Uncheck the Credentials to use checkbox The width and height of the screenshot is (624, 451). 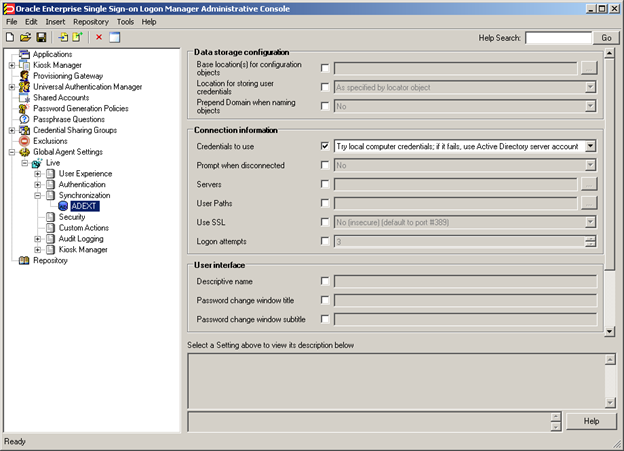tap(325, 146)
